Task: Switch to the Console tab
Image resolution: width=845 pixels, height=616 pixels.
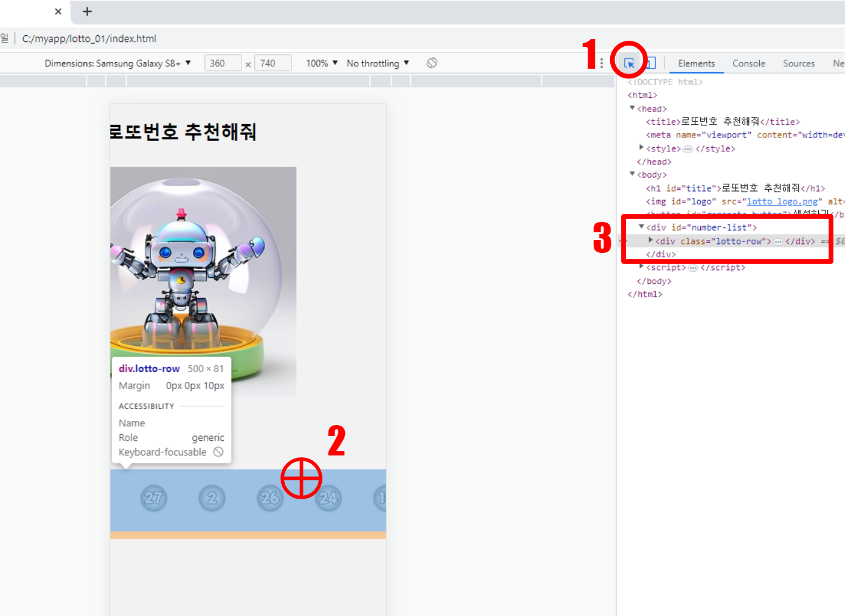Action: pos(749,63)
